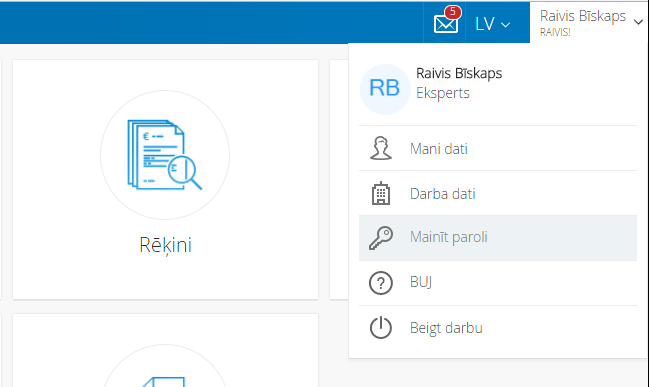Click the question mark icon beside BUJ

point(380,283)
